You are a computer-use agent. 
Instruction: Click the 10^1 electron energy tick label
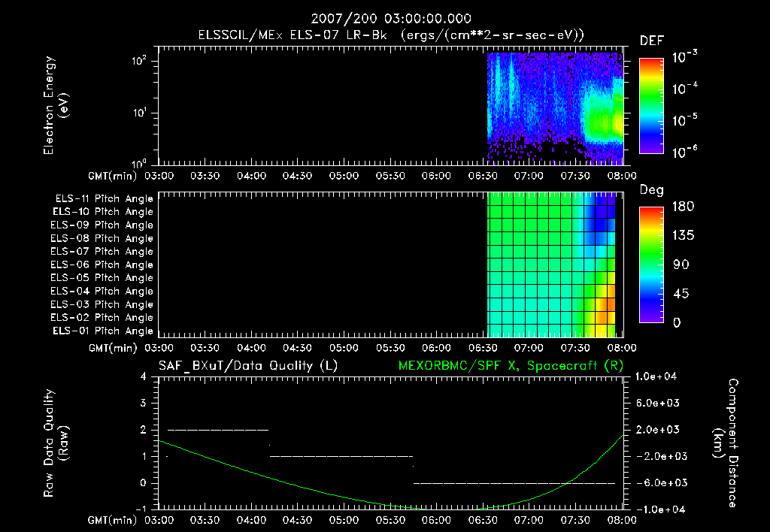[139, 113]
